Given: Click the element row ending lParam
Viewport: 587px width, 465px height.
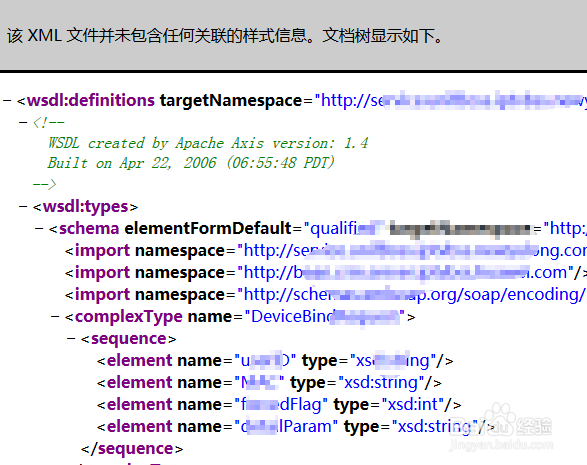Looking at the screenshot, I should coord(296,427).
